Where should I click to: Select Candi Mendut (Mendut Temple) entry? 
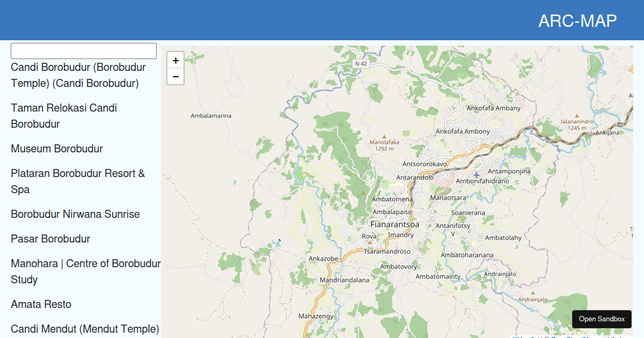pyautogui.click(x=85, y=329)
